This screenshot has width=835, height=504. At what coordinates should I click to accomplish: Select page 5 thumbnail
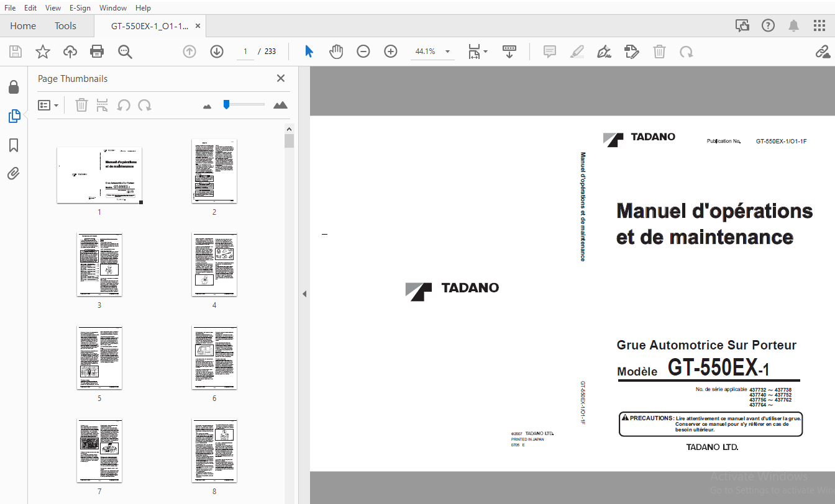point(99,358)
